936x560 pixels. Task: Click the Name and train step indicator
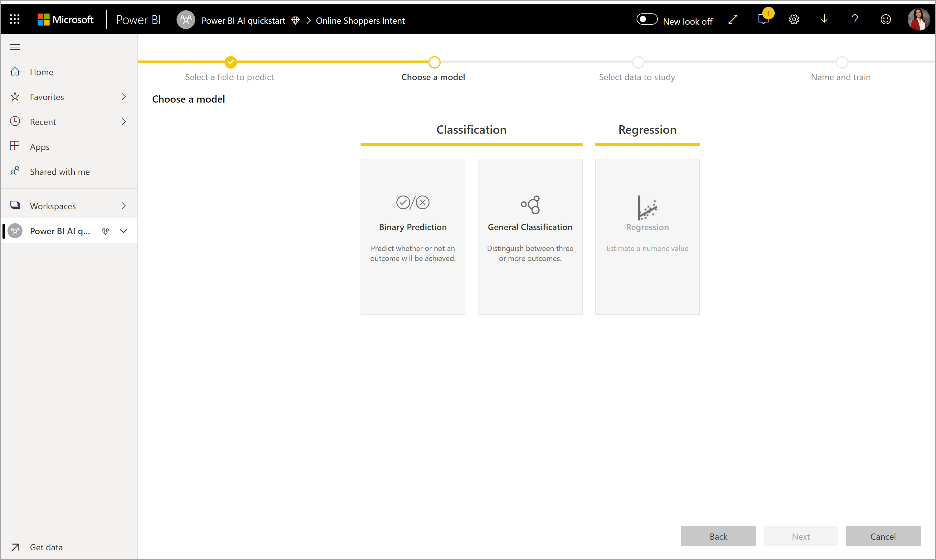(x=841, y=62)
